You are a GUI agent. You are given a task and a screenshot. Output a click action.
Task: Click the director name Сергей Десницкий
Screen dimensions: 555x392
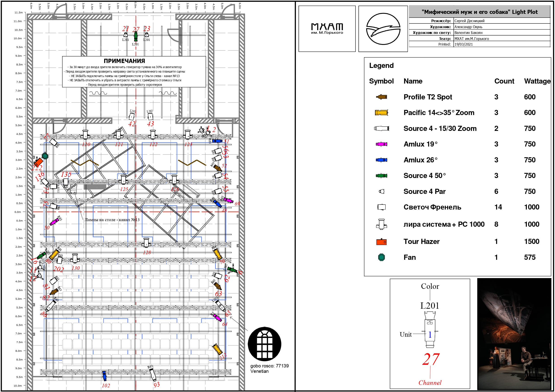click(x=469, y=21)
